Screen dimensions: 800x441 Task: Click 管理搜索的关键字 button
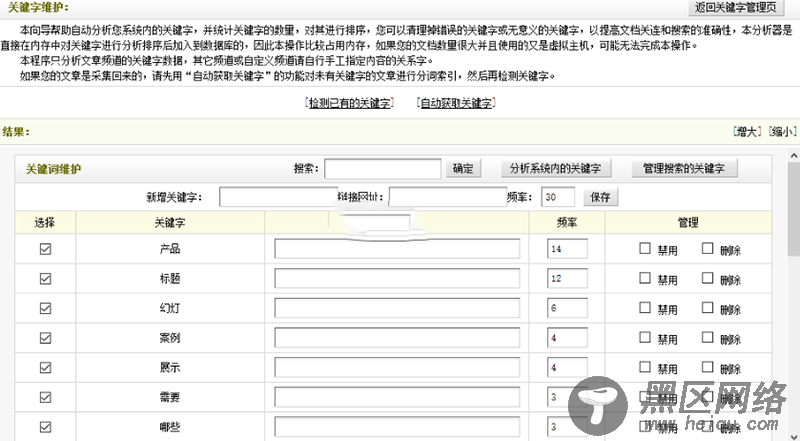click(x=684, y=168)
